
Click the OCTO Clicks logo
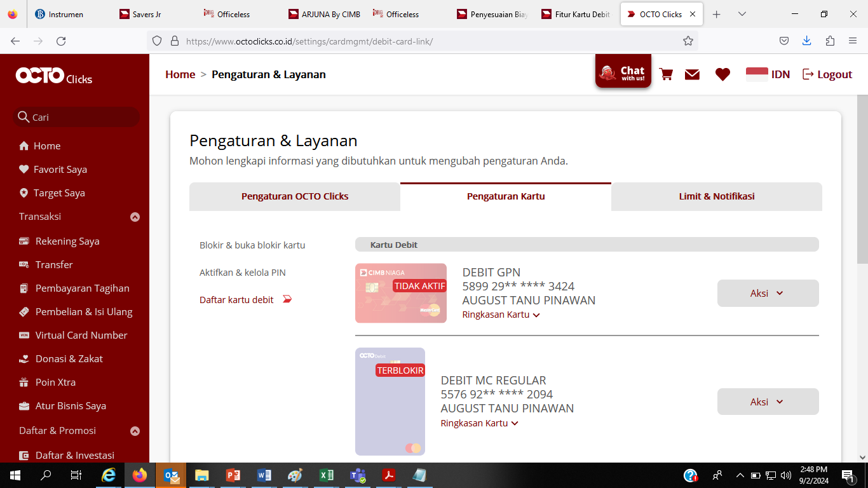coord(54,76)
